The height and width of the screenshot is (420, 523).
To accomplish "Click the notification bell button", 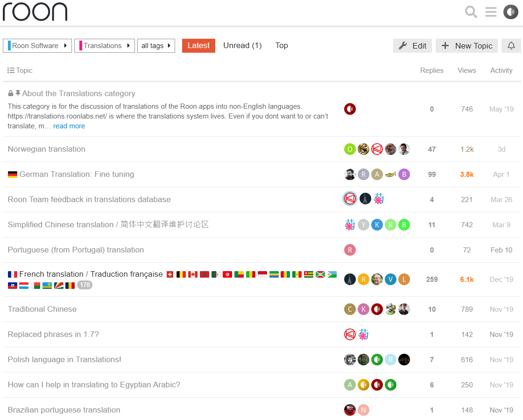I will (511, 46).
